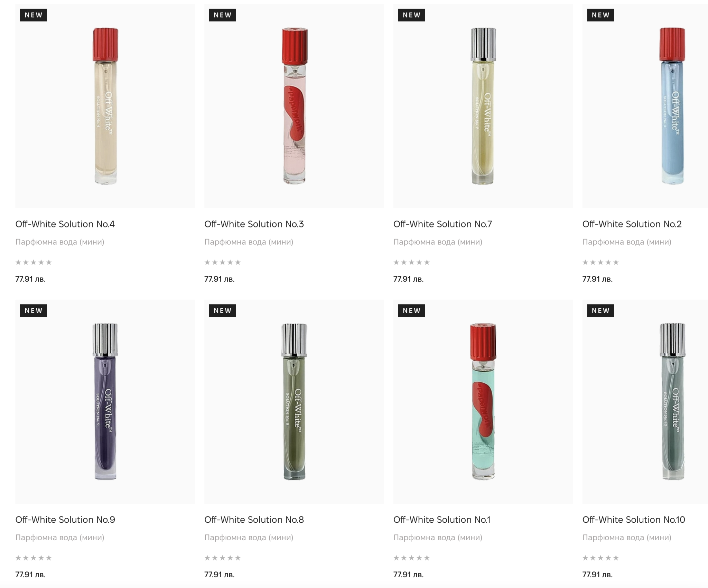Open the Off-White Solution No.3 product title
This screenshot has height=588, width=708.
254,224
